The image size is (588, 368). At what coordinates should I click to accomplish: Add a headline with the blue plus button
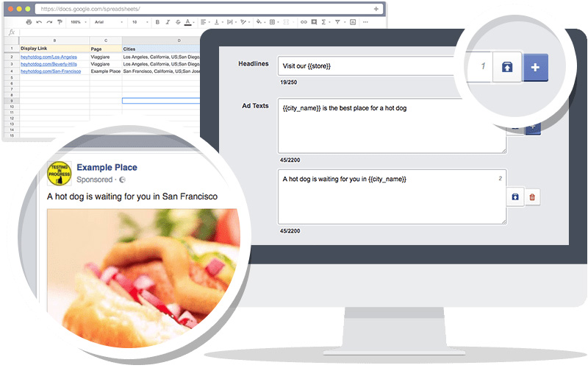(x=536, y=68)
